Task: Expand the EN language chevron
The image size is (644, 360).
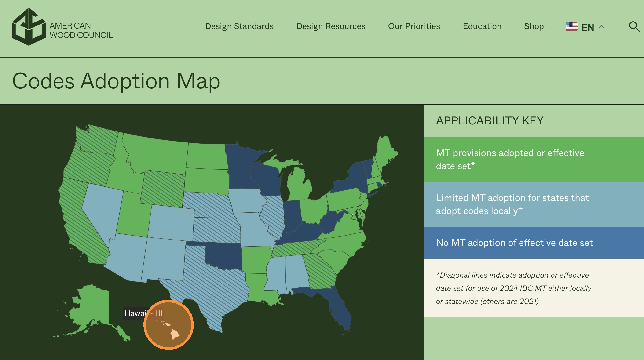Action: (x=602, y=27)
